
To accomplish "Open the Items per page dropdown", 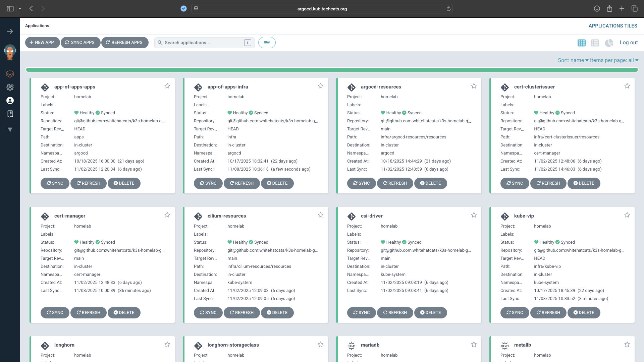I will point(613,60).
